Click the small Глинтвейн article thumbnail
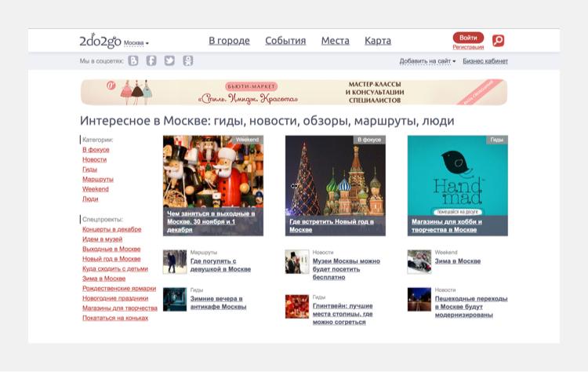 click(296, 306)
